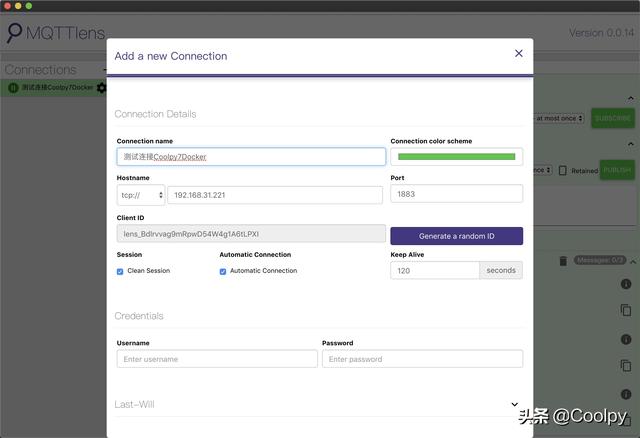Open the tcp:// protocol dropdown
The image size is (640, 438).
pyautogui.click(x=141, y=195)
